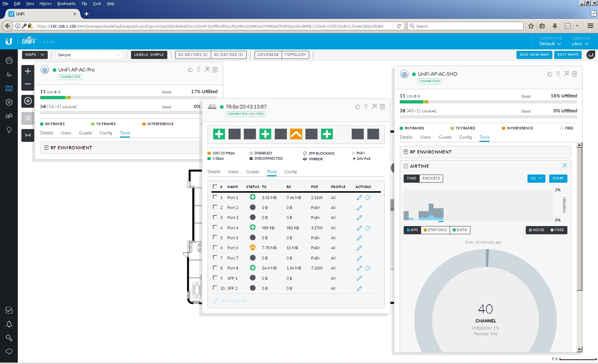Image resolution: width=598 pixels, height=364 pixels.
Task: Open Clients icon in left sidebar
Action: point(9,116)
